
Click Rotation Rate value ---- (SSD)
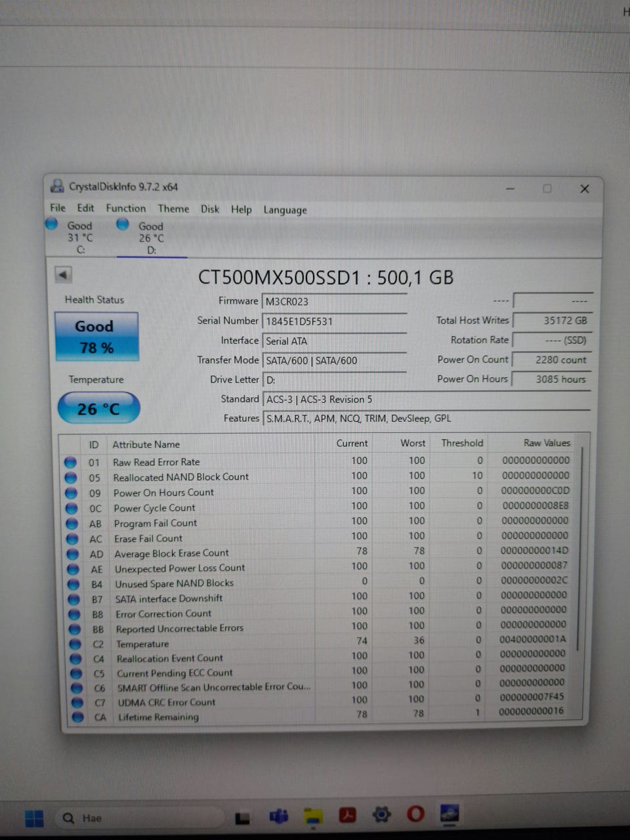tap(553, 340)
